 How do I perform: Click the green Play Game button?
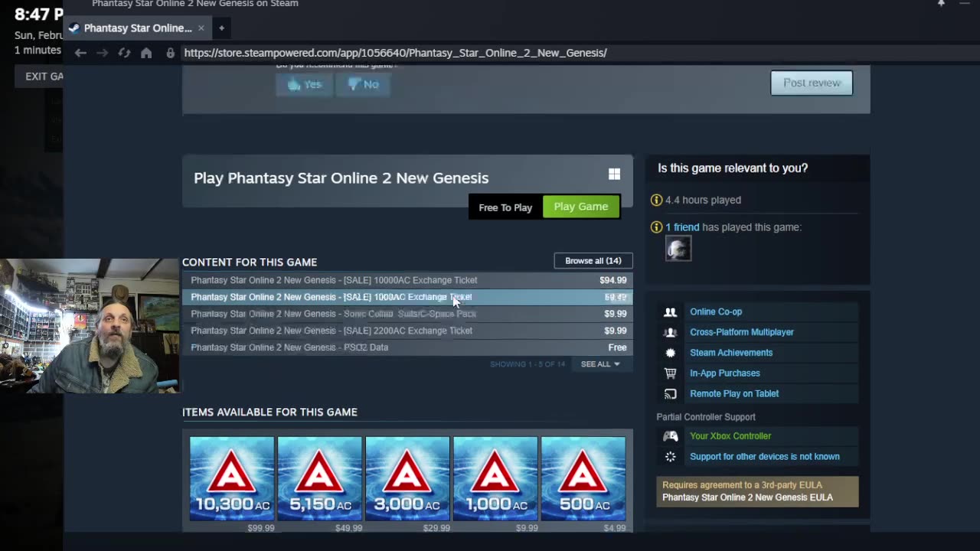tap(581, 207)
